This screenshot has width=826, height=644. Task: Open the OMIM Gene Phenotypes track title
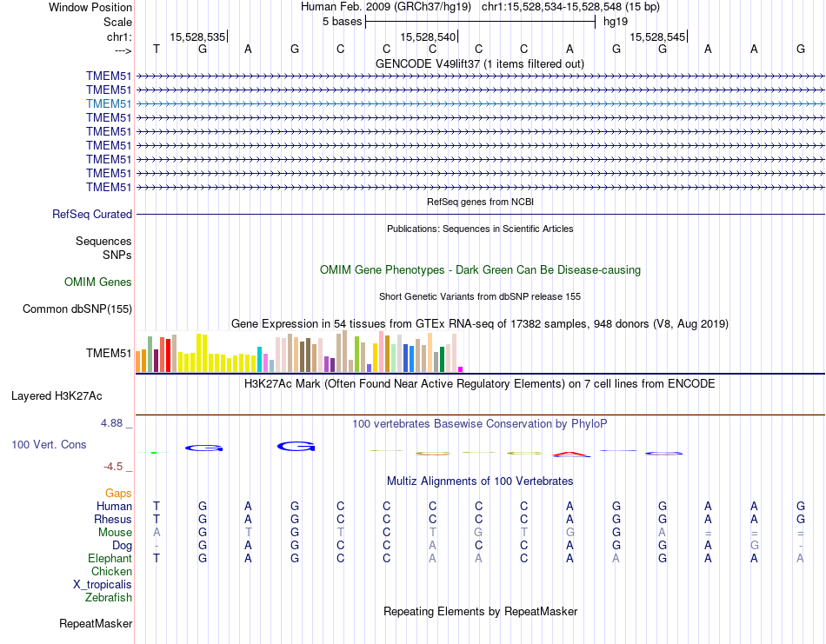[480, 270]
